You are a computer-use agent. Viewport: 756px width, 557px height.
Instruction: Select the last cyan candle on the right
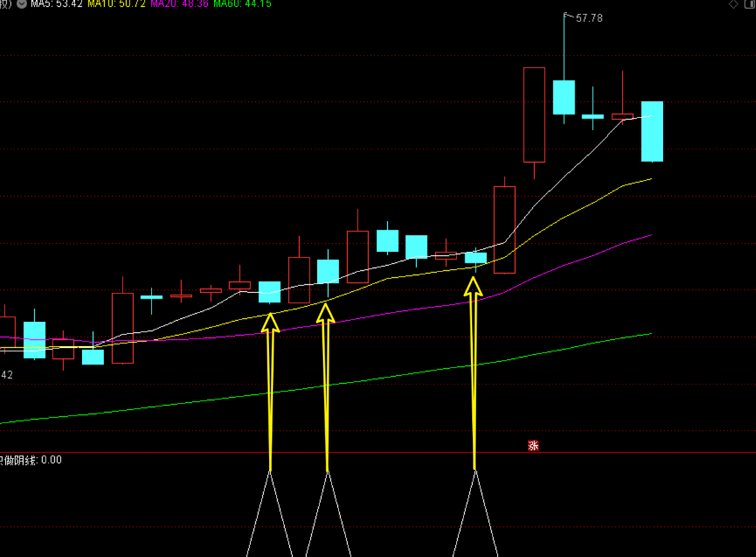pos(652,131)
